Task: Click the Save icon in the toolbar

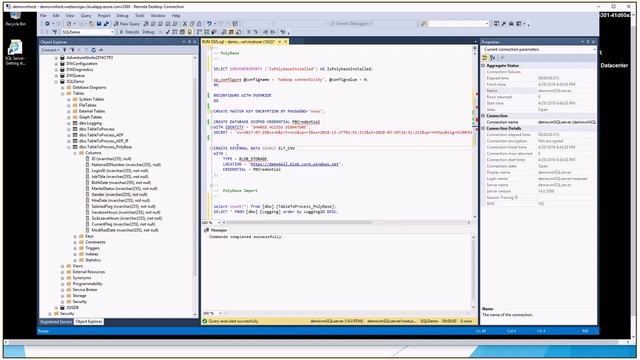Action: (99, 24)
